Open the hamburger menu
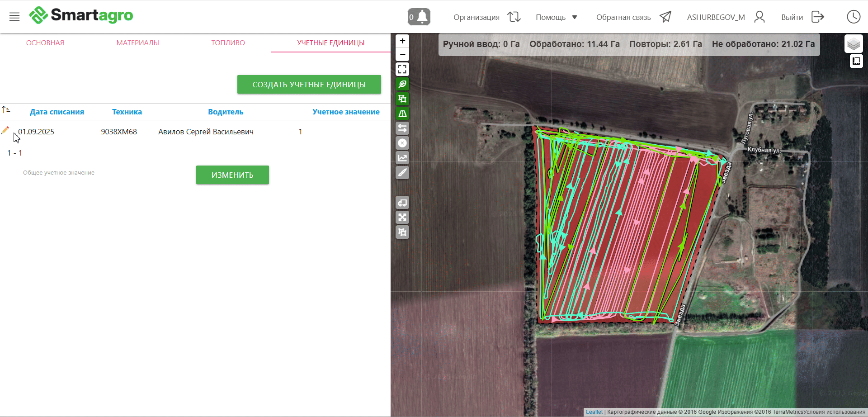The height and width of the screenshot is (417, 868). (x=14, y=17)
